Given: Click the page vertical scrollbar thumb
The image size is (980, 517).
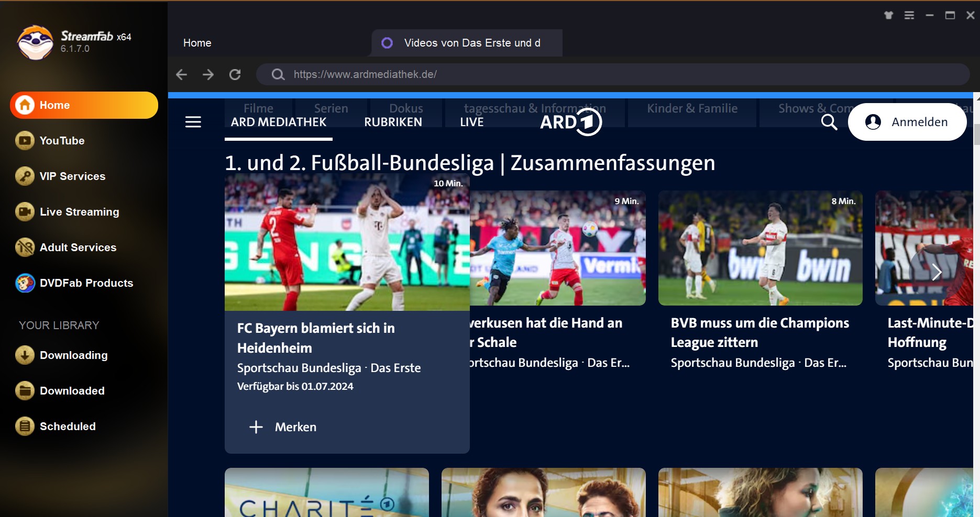Looking at the screenshot, I should [x=977, y=134].
